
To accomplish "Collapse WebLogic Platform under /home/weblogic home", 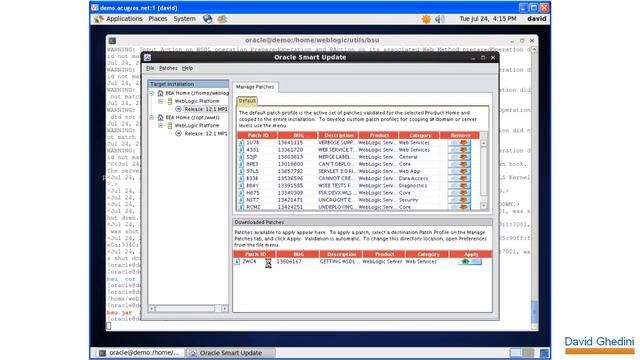I will pos(161,101).
